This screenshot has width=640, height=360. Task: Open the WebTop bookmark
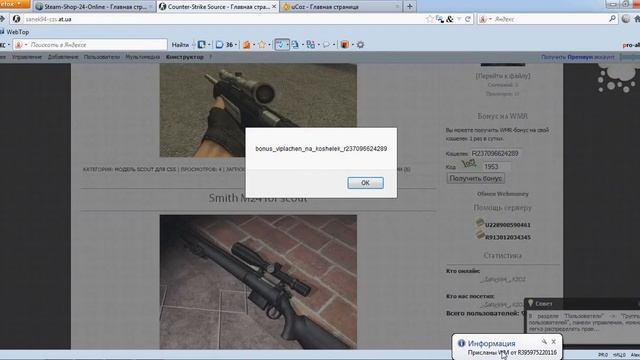point(14,32)
